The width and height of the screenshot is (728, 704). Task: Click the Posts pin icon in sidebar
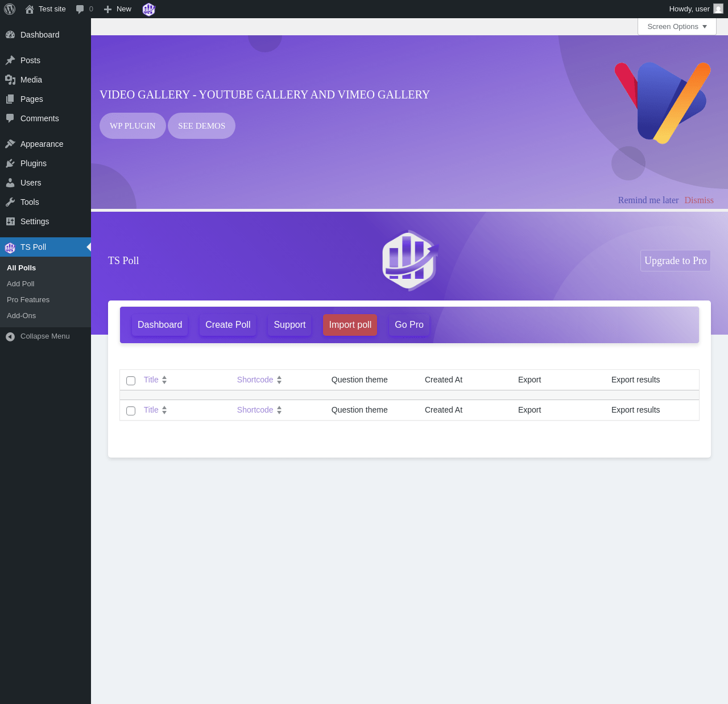pyautogui.click(x=10, y=60)
